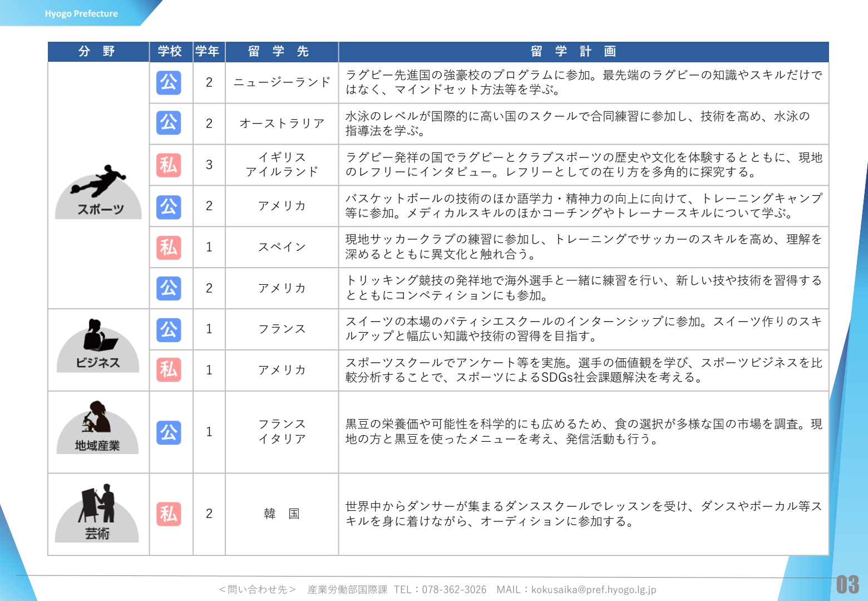Click the 公 badge in the オーストラリア row
Viewport: 868px width, 601px height.
[169, 123]
